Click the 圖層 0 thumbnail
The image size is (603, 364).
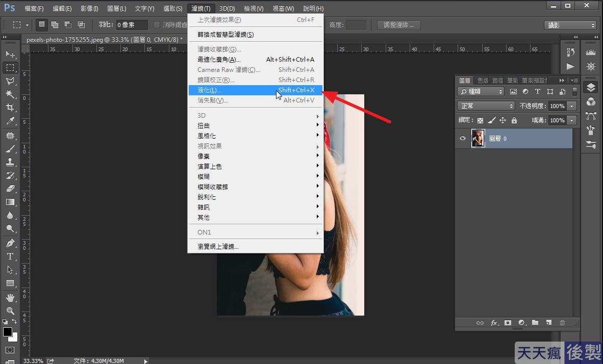478,138
